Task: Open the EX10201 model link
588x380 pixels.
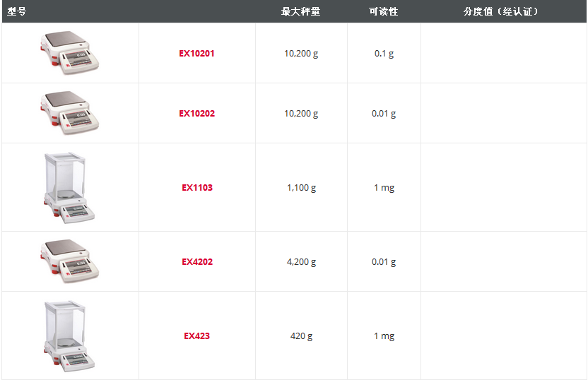Action: 196,54
